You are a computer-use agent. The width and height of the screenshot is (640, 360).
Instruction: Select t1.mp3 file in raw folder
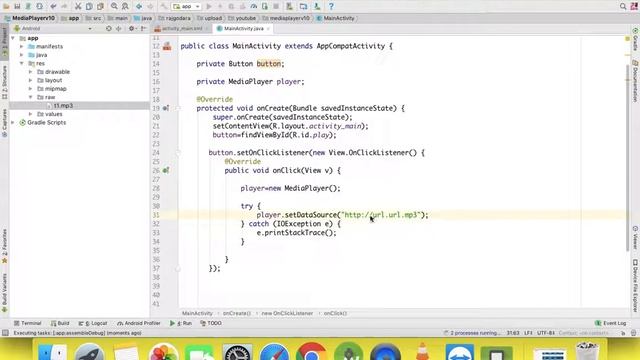tap(63, 106)
